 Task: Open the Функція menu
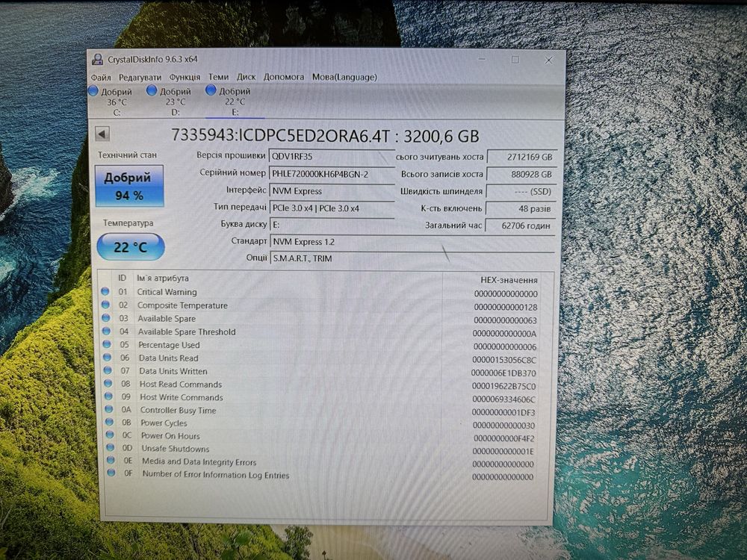(x=185, y=77)
